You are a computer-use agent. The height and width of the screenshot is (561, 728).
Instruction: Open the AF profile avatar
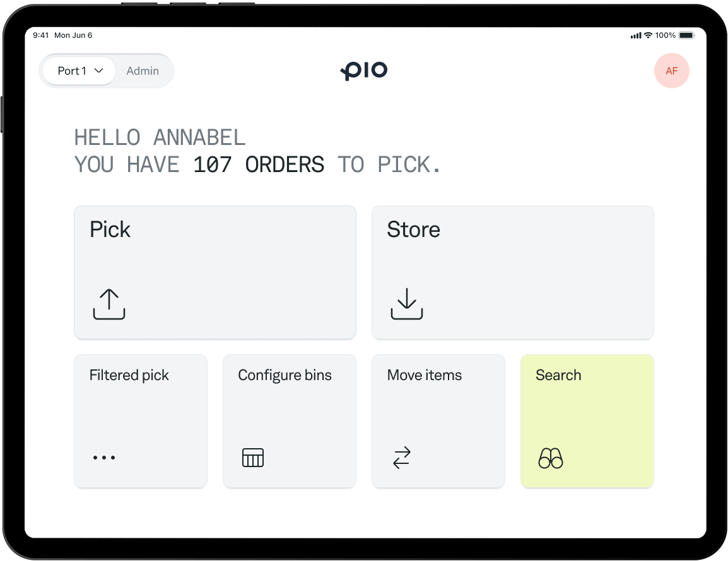point(672,71)
